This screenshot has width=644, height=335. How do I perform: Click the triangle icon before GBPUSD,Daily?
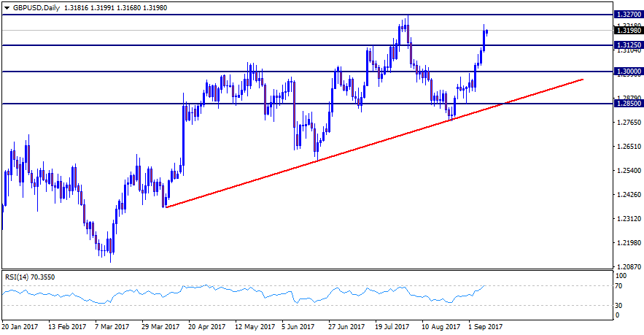pyautogui.click(x=7, y=7)
